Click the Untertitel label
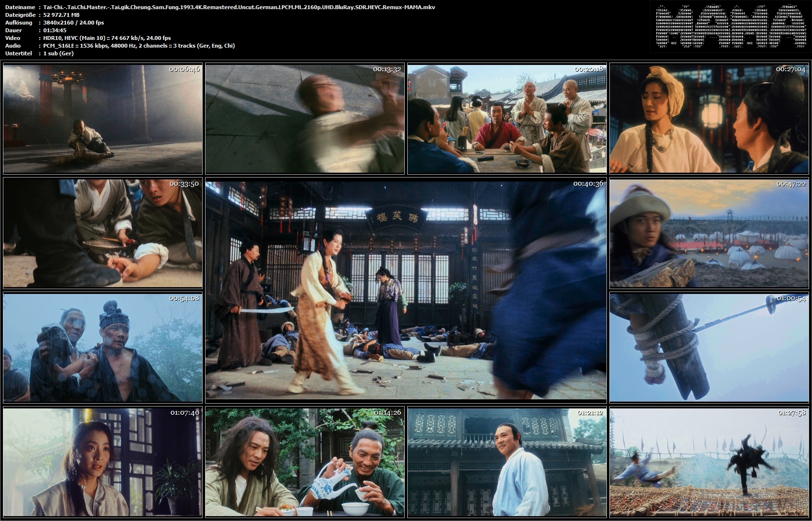Screen dimensions: 812x521 pos(18,53)
